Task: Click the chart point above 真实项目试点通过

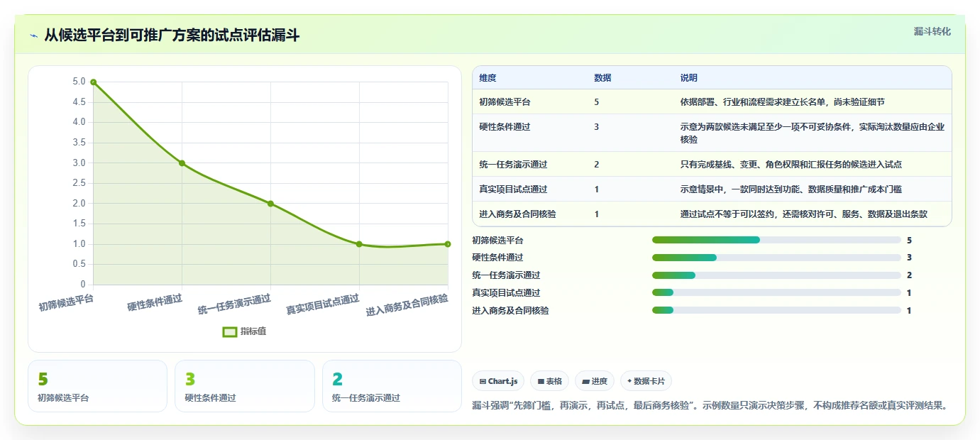Action: tap(359, 244)
